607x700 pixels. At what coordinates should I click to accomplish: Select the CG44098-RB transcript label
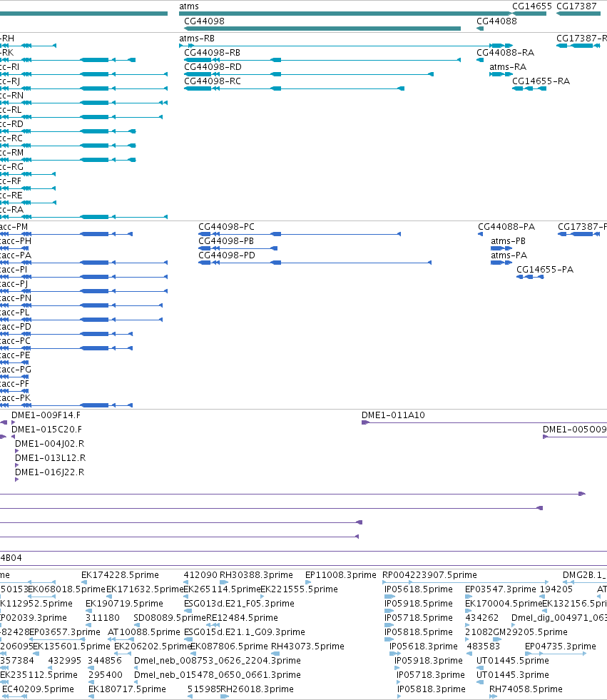[x=212, y=53]
